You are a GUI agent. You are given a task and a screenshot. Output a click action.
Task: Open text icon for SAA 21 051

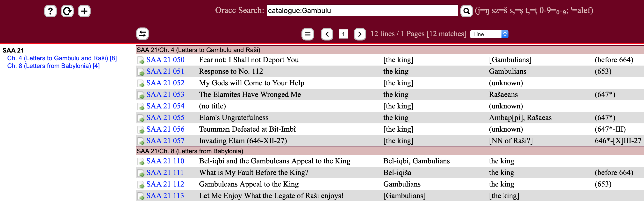141,72
